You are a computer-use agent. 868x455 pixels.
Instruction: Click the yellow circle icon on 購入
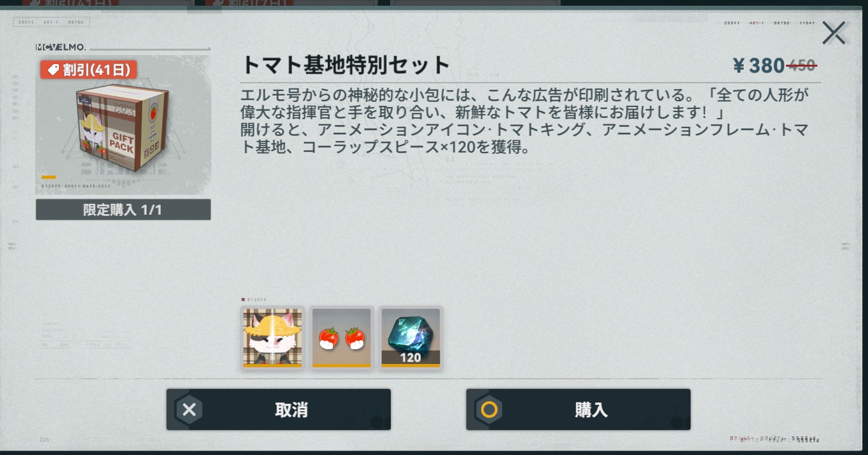489,409
